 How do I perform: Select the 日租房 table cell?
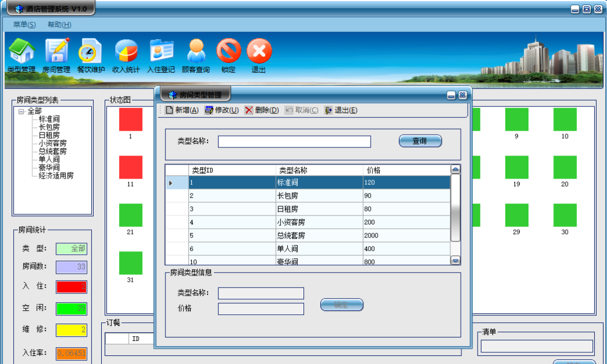click(x=319, y=209)
